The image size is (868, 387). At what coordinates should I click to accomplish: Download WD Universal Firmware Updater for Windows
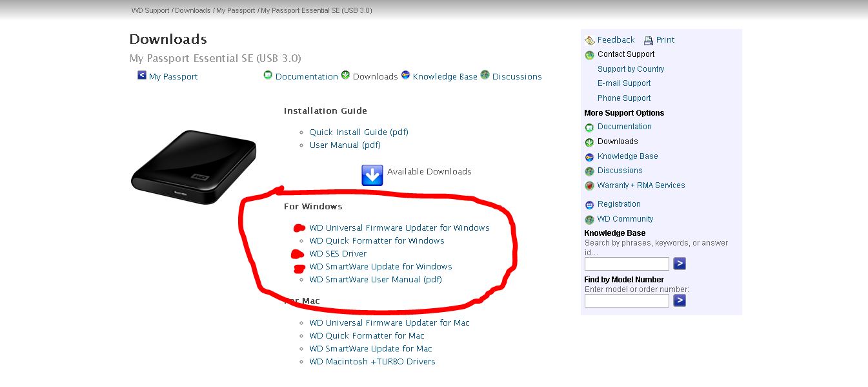(399, 227)
